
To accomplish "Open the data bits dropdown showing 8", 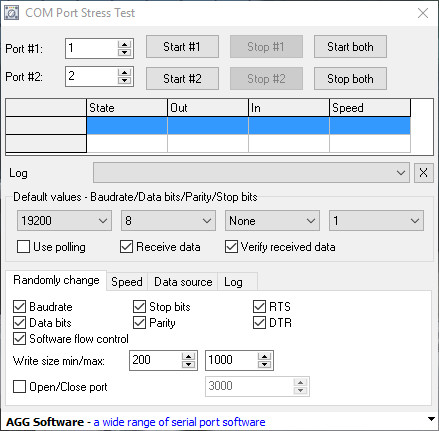I will coord(168,221).
